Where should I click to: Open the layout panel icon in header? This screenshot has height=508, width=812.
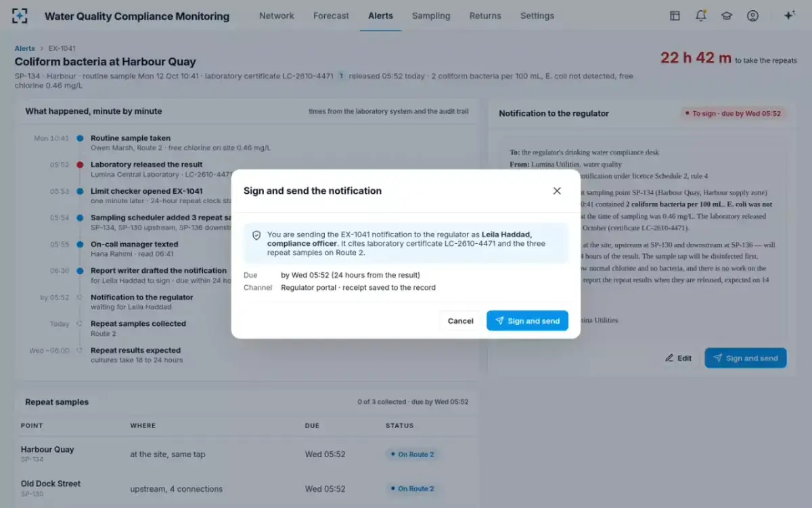point(675,16)
